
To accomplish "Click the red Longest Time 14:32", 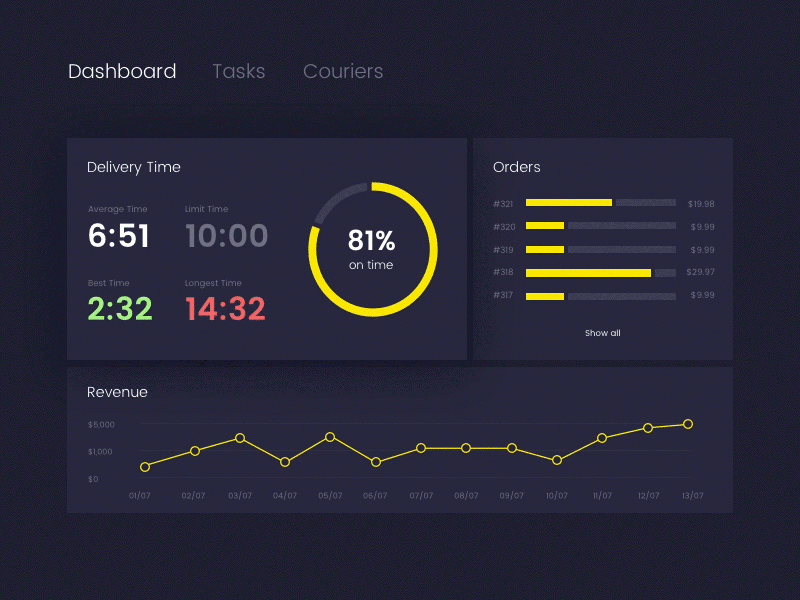I will [225, 309].
